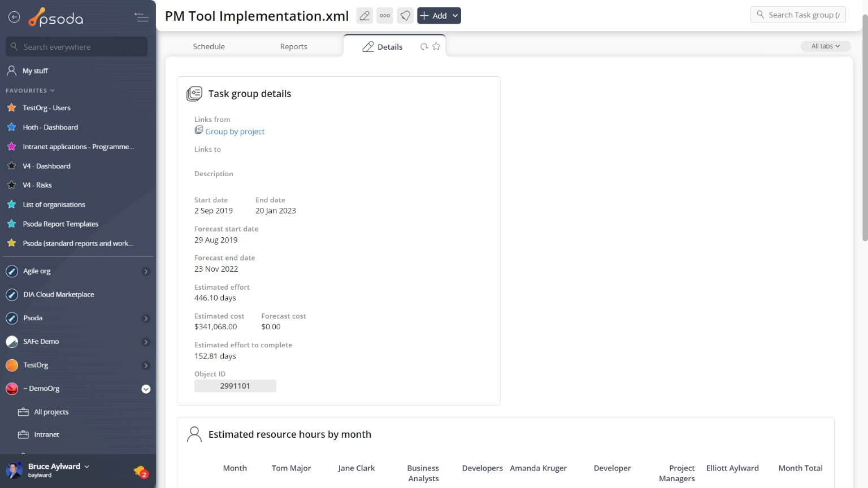Click the star icon for V4 - Risks

click(11, 185)
